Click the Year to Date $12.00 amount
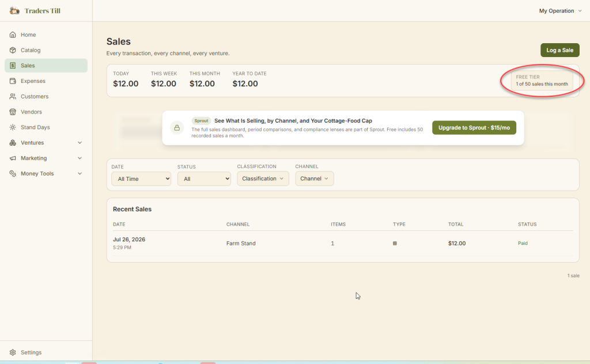This screenshot has width=590, height=364. [245, 84]
